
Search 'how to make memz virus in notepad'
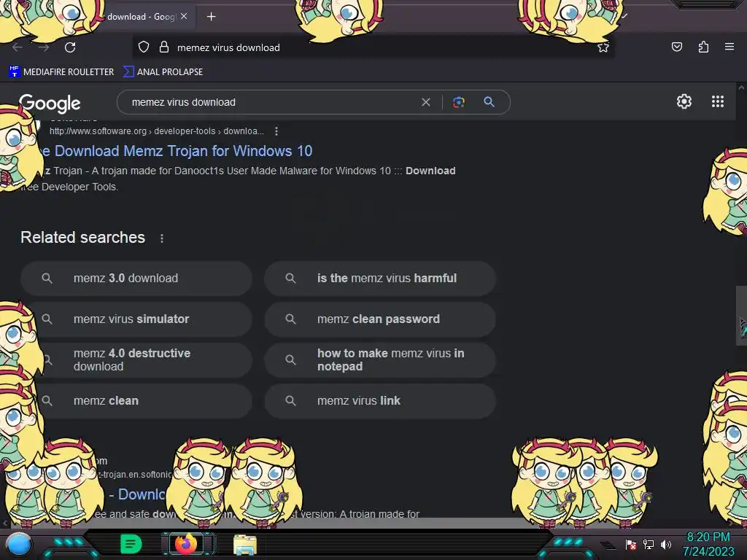pyautogui.click(x=380, y=360)
